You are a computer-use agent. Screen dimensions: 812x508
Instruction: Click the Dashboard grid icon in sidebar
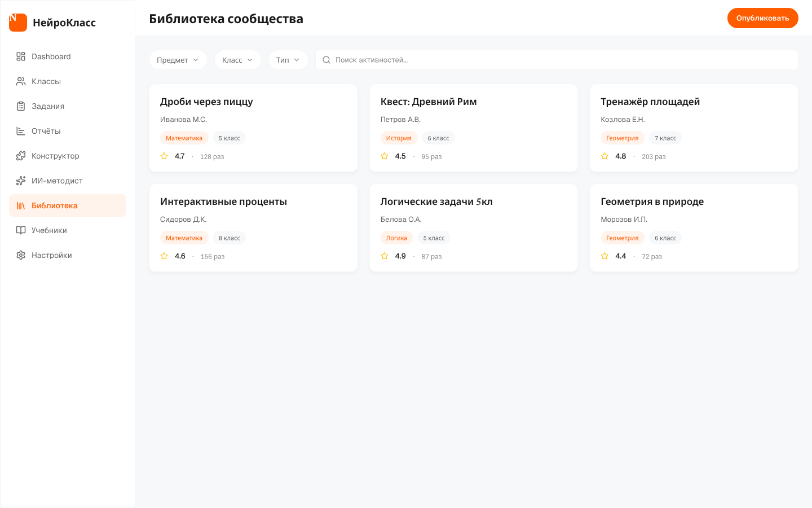click(x=21, y=56)
